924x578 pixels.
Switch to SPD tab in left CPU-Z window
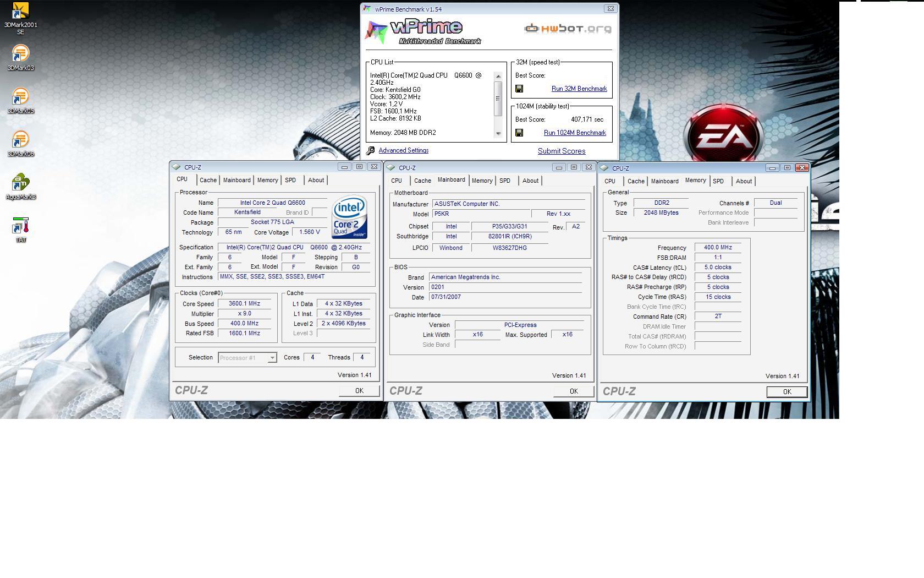290,180
